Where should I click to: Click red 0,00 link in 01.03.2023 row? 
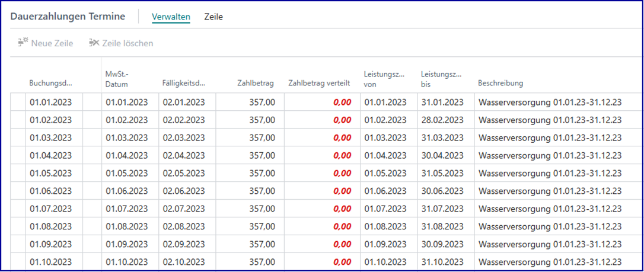342,137
